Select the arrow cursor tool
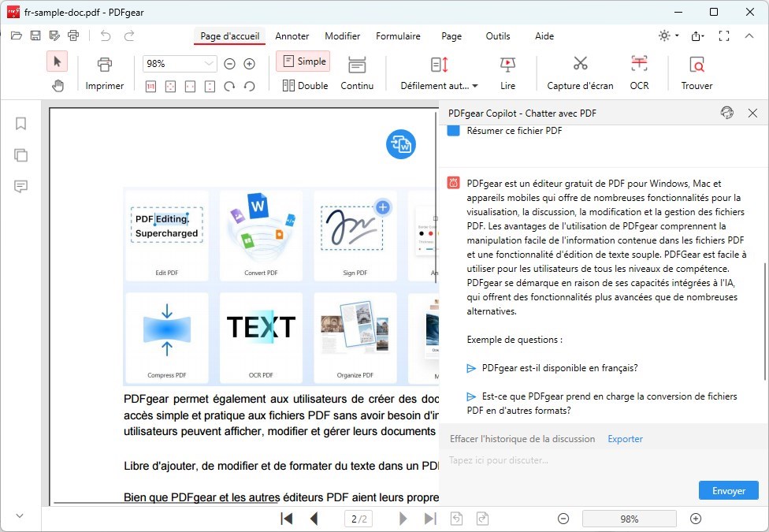Image resolution: width=769 pixels, height=532 pixels. [x=58, y=61]
